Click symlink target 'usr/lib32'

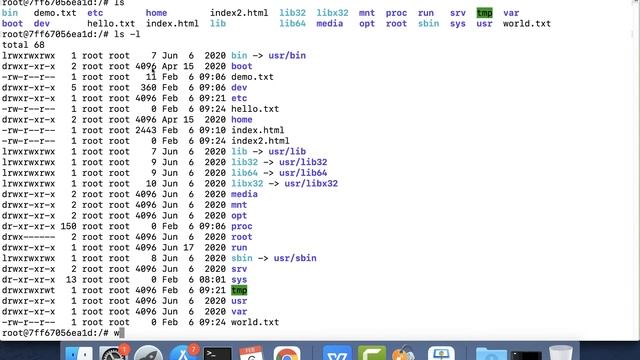tap(303, 162)
